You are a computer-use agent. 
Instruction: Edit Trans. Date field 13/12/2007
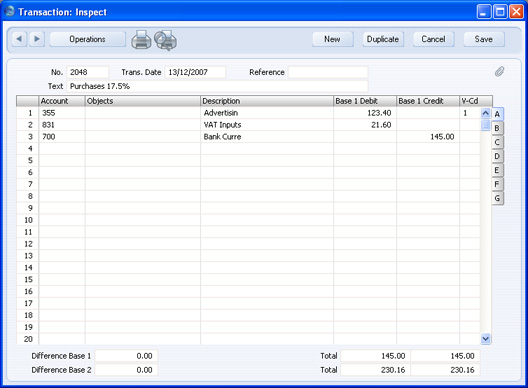pos(195,72)
